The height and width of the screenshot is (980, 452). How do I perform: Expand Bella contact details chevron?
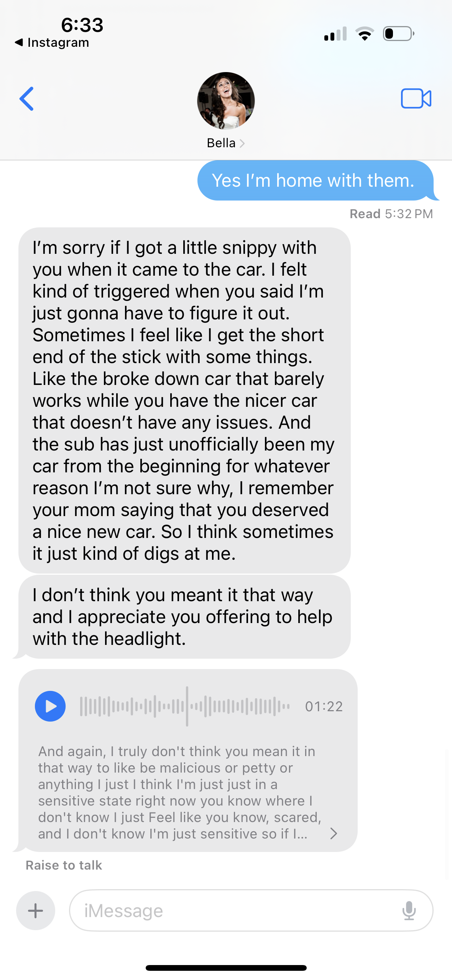pyautogui.click(x=242, y=143)
